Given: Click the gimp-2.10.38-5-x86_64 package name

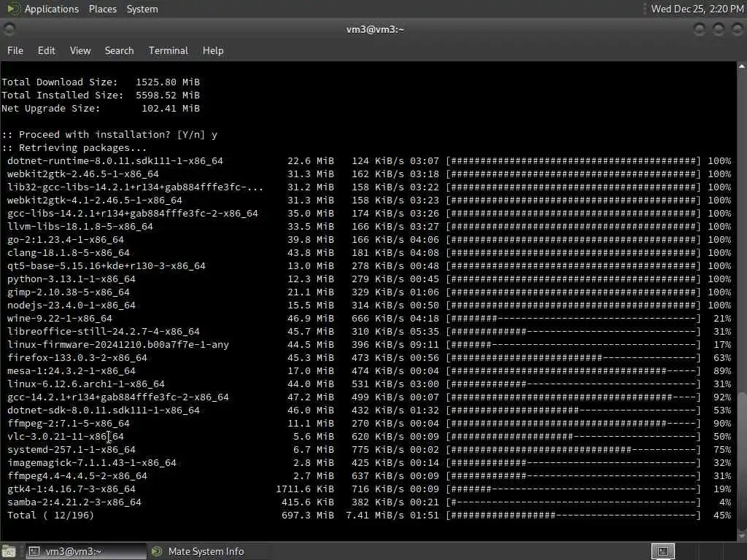Looking at the screenshot, I should point(68,292).
